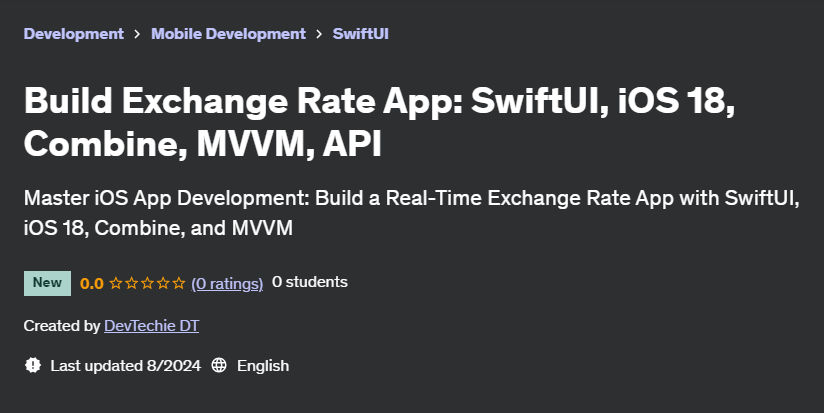Open the Mobile Development breadcrumb link
This screenshot has height=413, width=824.
[228, 34]
